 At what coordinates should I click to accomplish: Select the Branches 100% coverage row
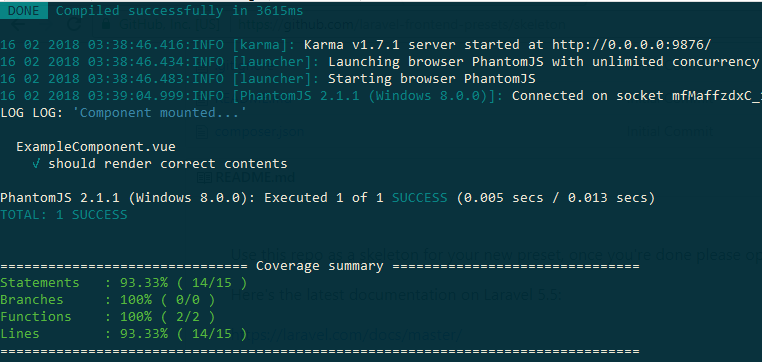[x=107, y=300]
